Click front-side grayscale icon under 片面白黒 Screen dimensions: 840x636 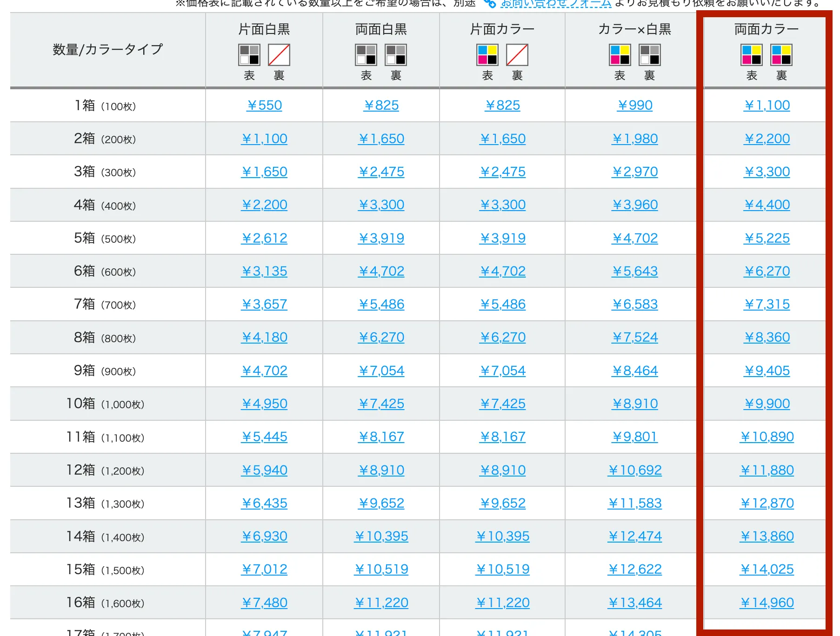click(249, 55)
